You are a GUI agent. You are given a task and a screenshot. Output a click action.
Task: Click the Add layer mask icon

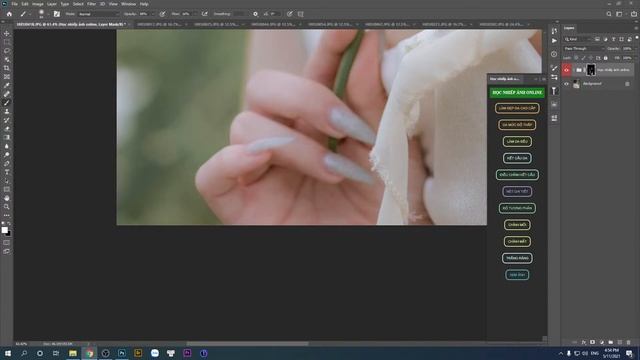point(592,342)
